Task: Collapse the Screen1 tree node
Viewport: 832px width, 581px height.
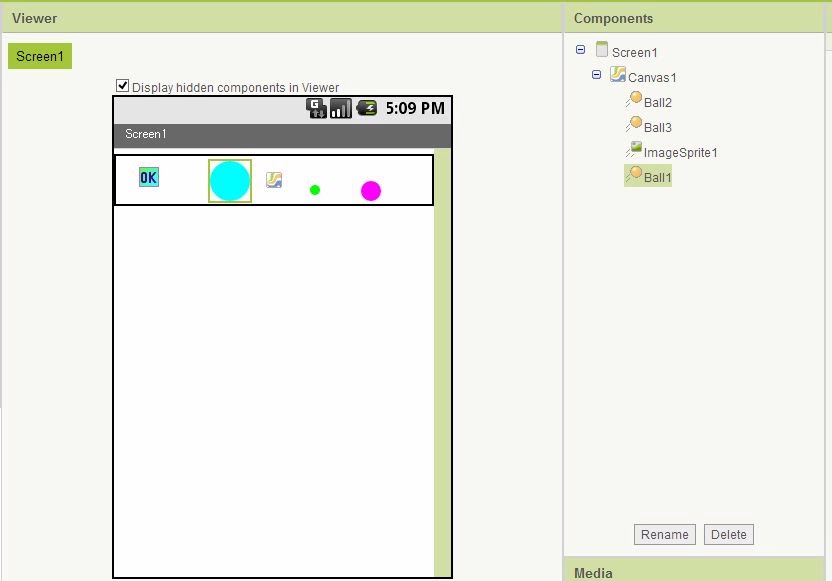Action: tap(581, 50)
